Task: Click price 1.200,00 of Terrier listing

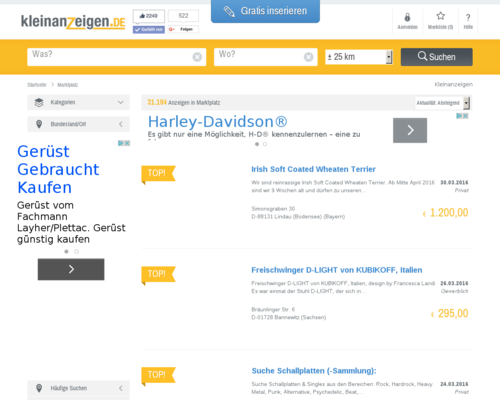Action: pos(445,213)
